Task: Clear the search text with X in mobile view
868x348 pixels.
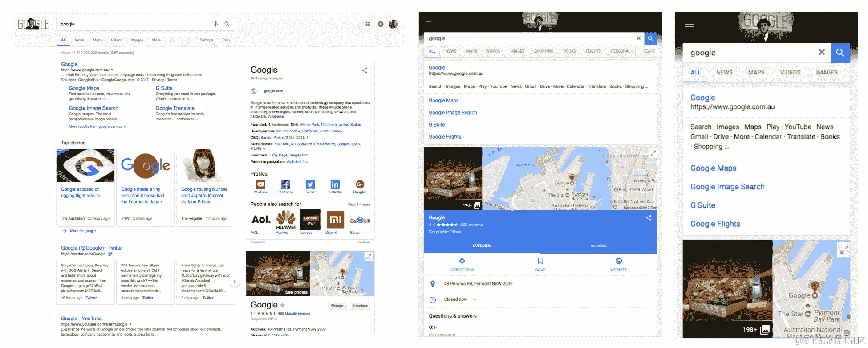Action: 822,52
